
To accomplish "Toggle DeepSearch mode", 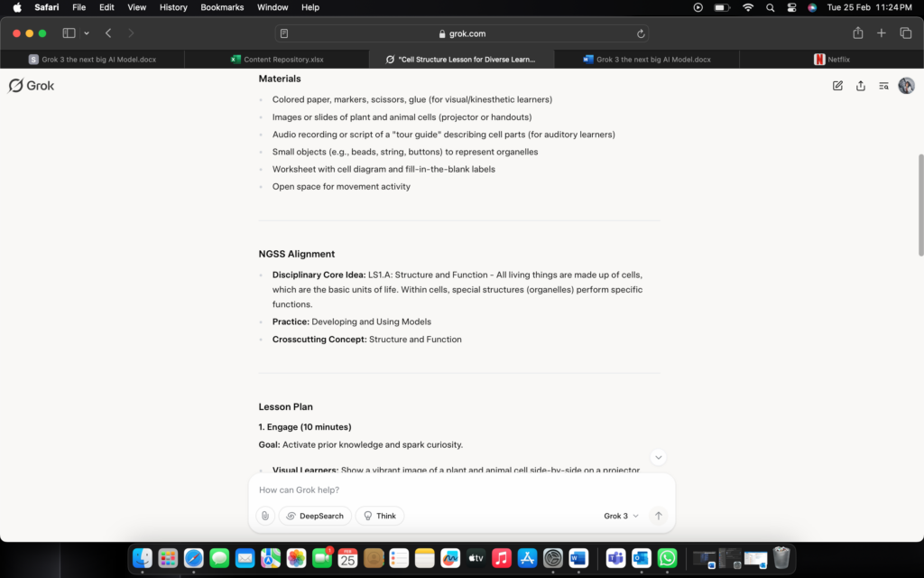I will (x=315, y=516).
